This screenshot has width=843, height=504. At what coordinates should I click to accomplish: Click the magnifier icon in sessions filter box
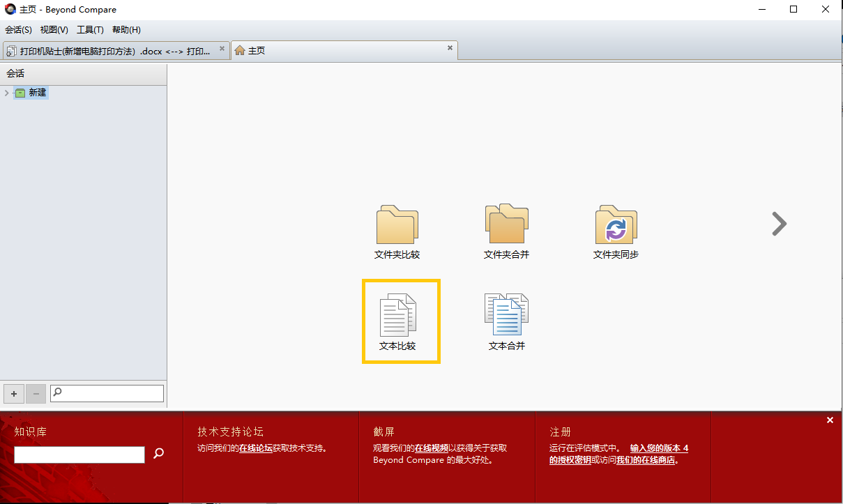(x=56, y=393)
